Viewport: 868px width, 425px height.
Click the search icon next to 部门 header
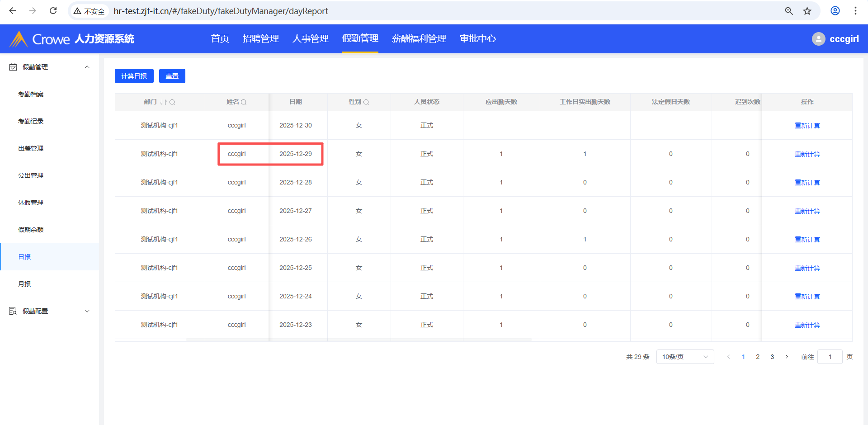pos(172,102)
